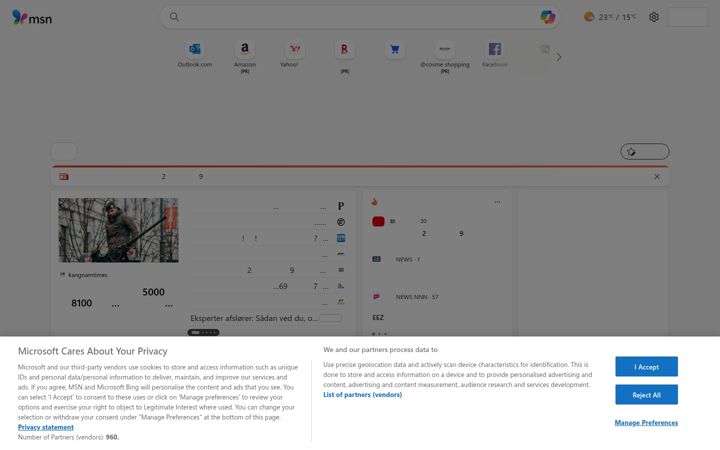Click the 5000 headline text
Viewport: 720px width, 450px height.
(x=153, y=292)
